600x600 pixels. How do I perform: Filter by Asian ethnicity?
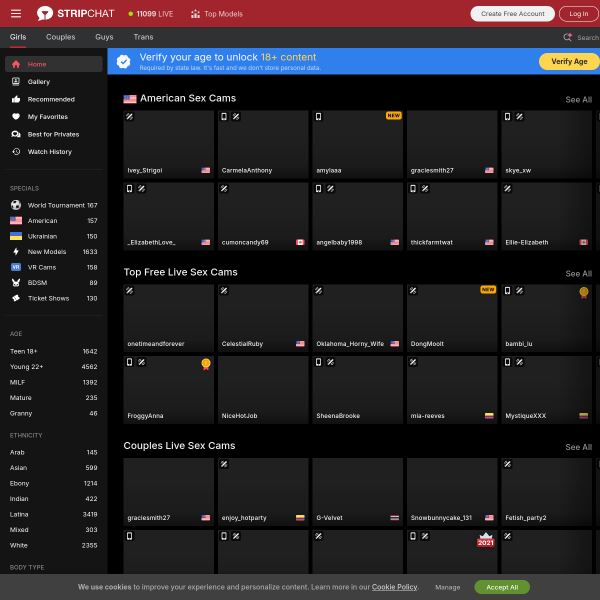(54, 468)
